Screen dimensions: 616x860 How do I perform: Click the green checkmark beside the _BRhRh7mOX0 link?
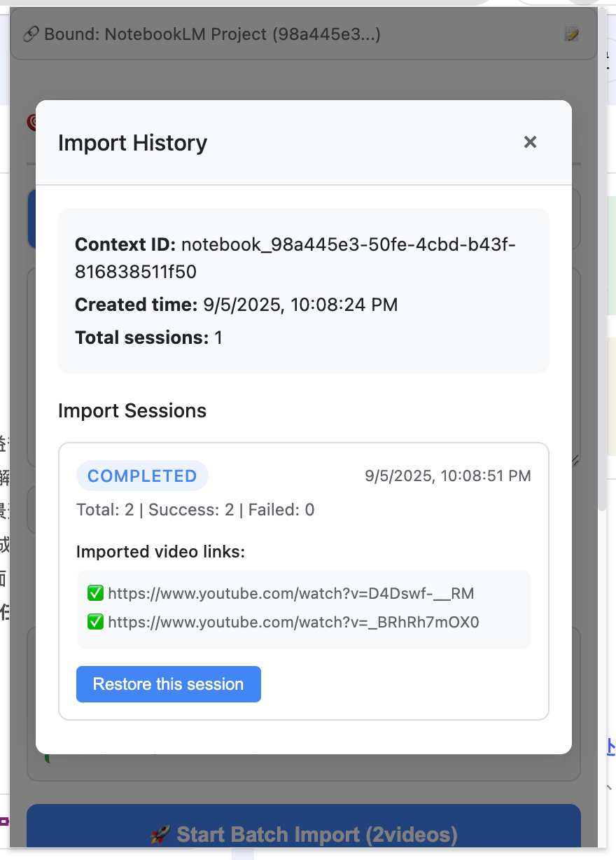tap(95, 622)
